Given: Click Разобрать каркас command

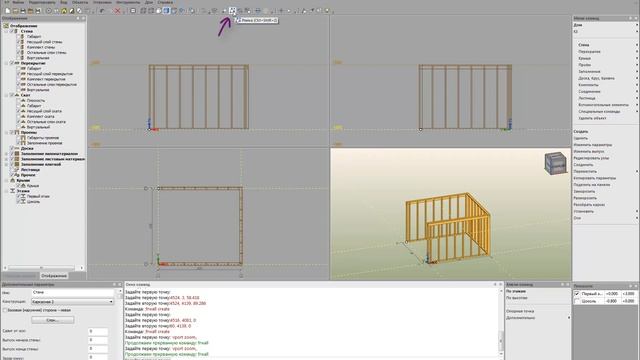Looking at the screenshot, I should coord(589,205).
